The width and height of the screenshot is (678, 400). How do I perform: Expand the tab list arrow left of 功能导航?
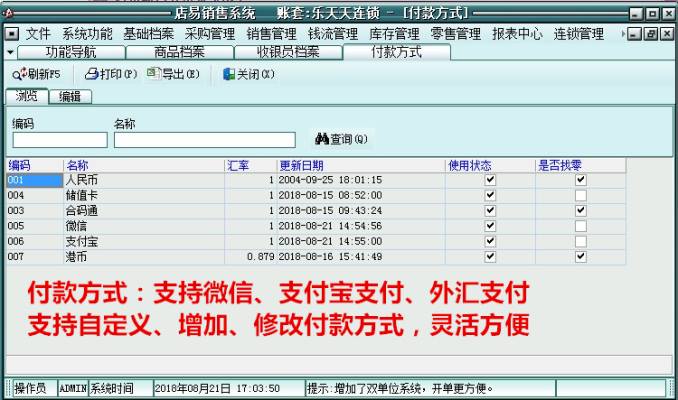click(x=10, y=52)
